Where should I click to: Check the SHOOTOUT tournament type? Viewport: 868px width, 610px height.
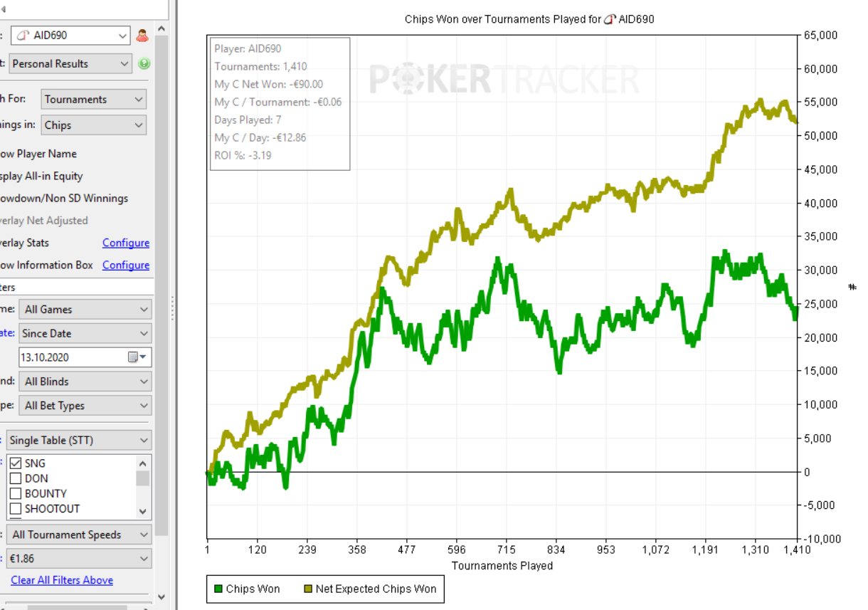pos(16,508)
